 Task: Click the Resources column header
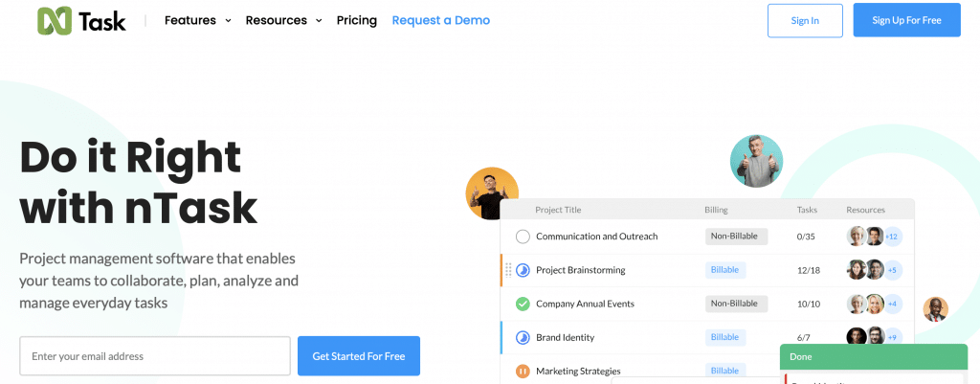865,210
